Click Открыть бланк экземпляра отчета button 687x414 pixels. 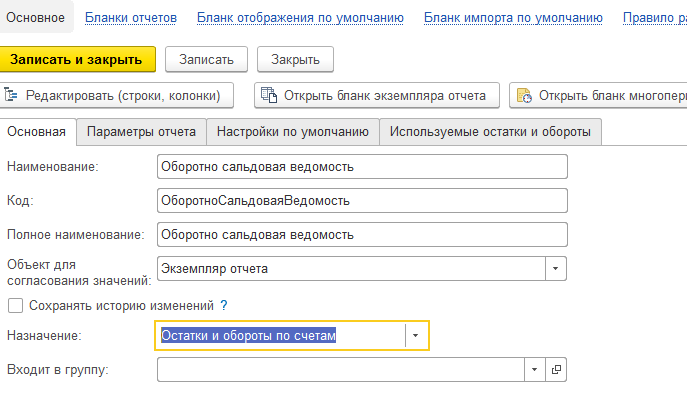(x=377, y=95)
